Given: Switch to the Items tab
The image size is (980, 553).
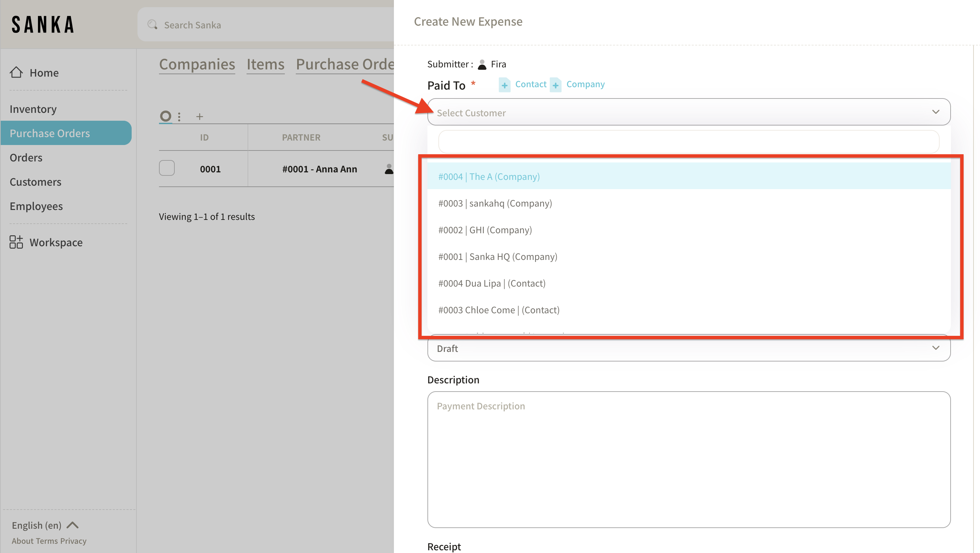Looking at the screenshot, I should tap(266, 64).
